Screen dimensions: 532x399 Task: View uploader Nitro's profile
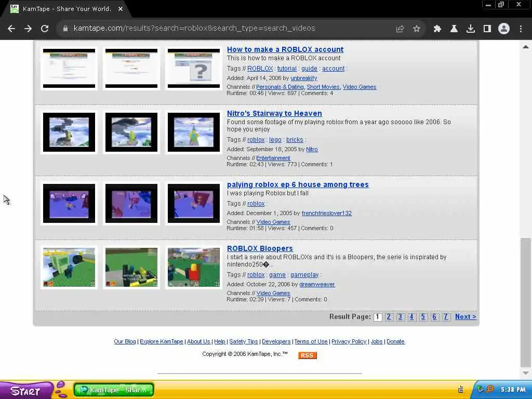click(x=312, y=149)
